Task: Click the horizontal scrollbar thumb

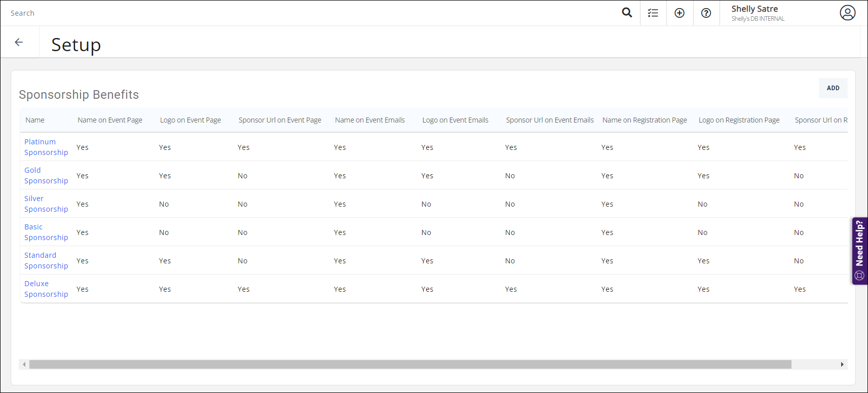Action: click(x=410, y=365)
